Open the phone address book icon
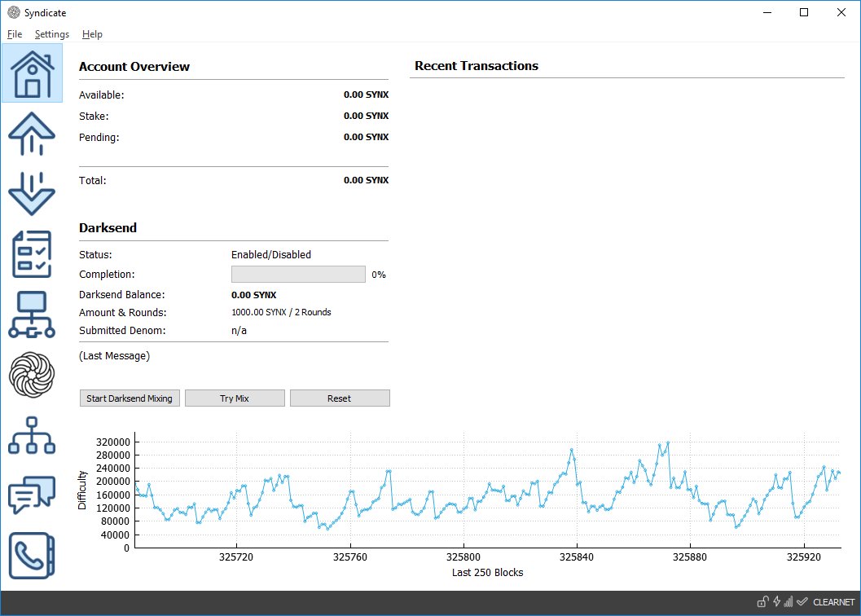This screenshot has height=616, width=861. point(32,556)
